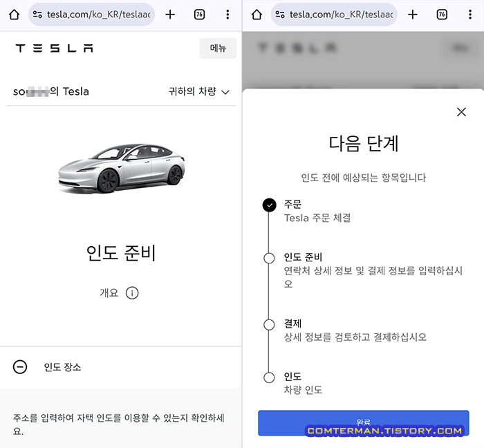Open the 개요 info icon
The image size is (484, 448).
[x=132, y=293]
